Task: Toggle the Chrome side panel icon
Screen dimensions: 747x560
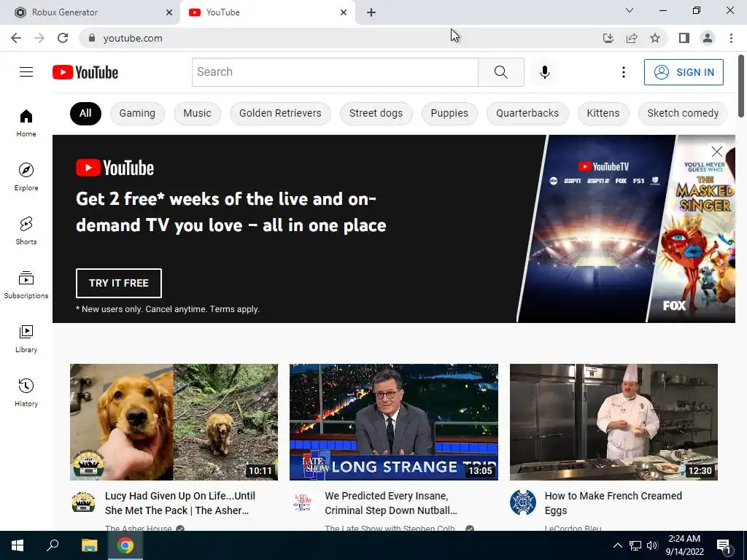Action: pyautogui.click(x=684, y=38)
